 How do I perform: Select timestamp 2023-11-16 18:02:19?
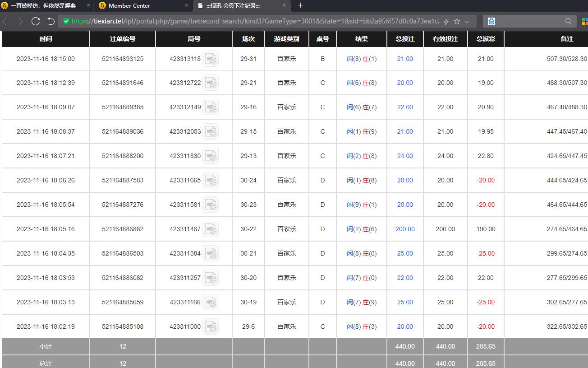tap(46, 327)
